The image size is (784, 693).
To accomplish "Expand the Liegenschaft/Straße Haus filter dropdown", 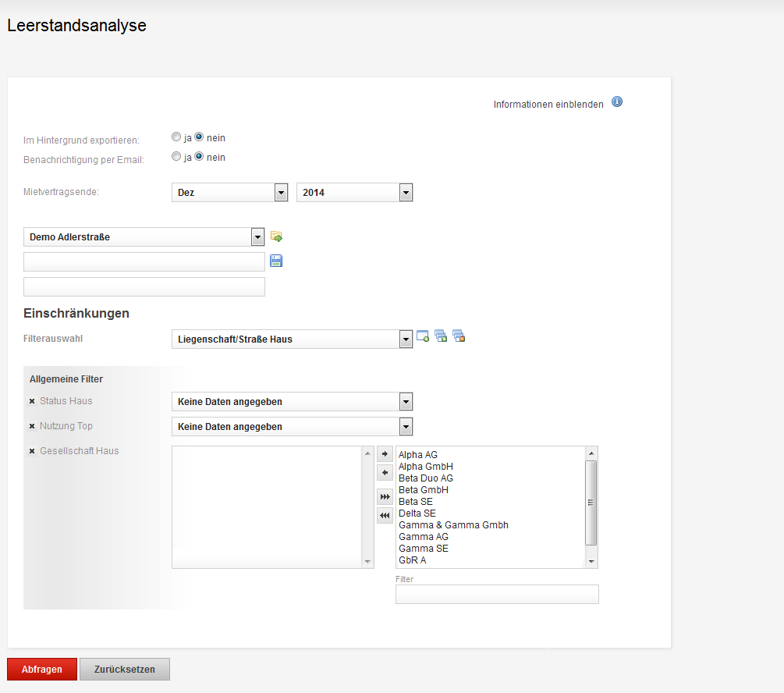I will [292, 339].
